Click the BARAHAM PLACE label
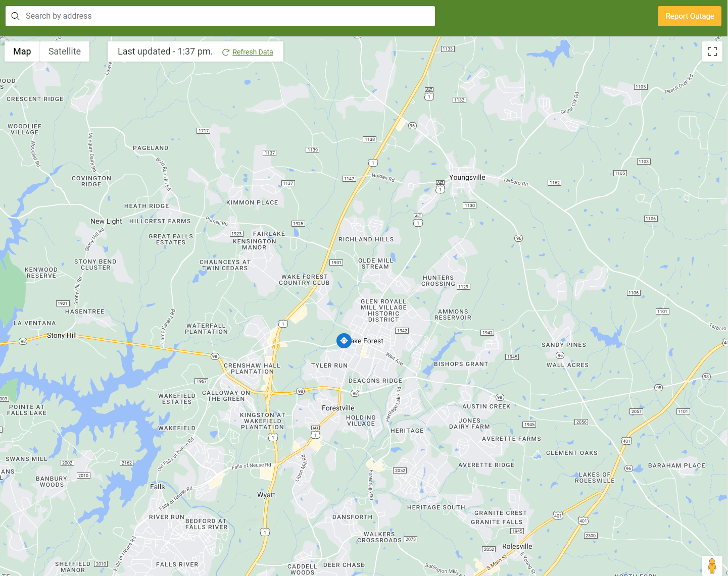 point(676,465)
